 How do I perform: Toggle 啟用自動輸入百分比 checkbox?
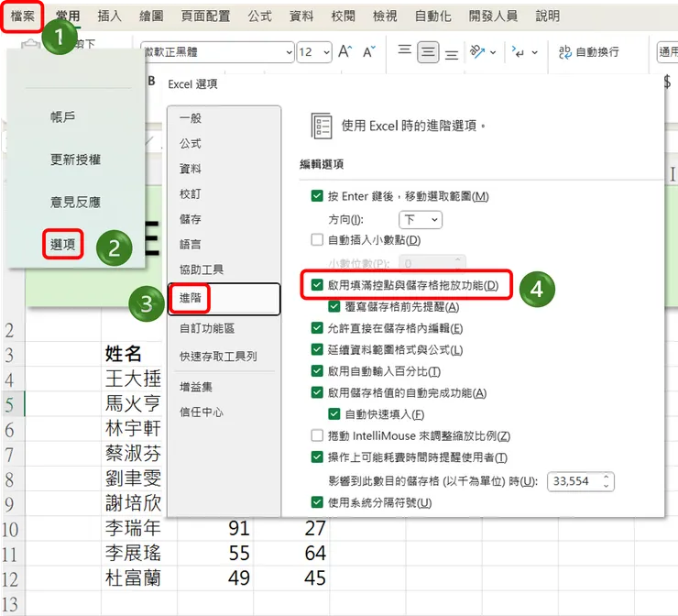click(x=317, y=370)
